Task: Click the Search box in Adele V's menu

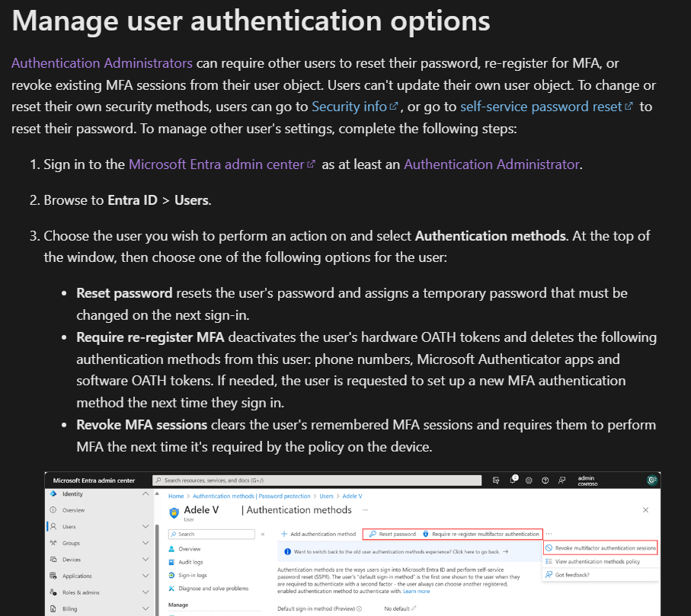Action: point(212,534)
